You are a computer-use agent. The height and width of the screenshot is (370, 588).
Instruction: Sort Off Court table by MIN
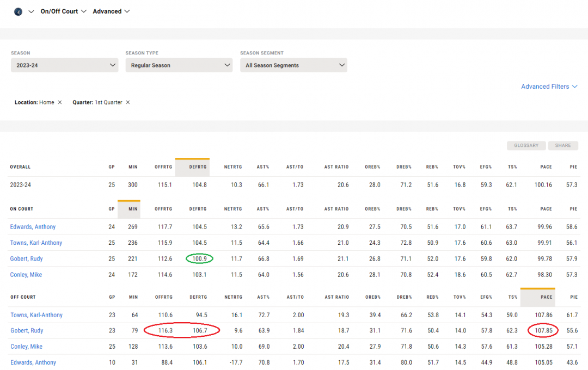133,297
